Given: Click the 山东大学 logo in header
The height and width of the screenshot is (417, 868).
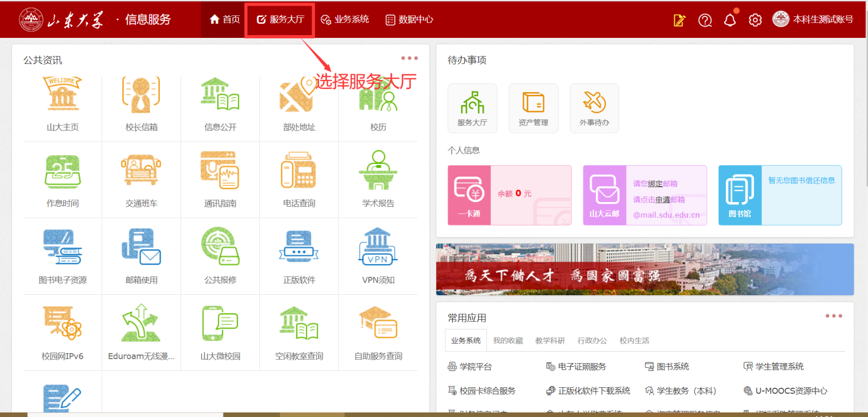Looking at the screenshot, I should click(x=61, y=19).
